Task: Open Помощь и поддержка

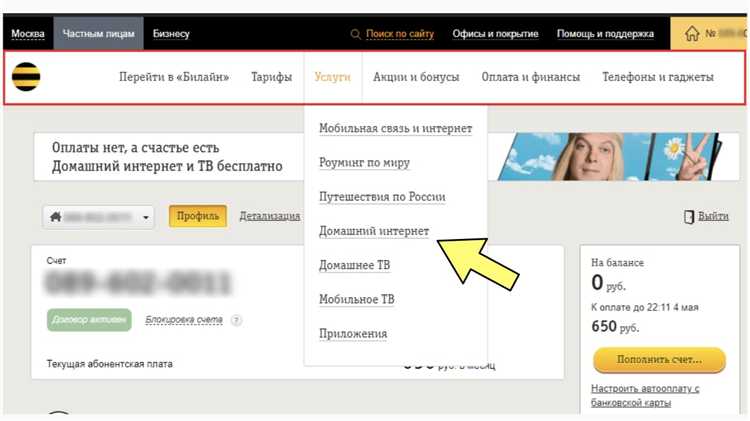Action: [605, 34]
